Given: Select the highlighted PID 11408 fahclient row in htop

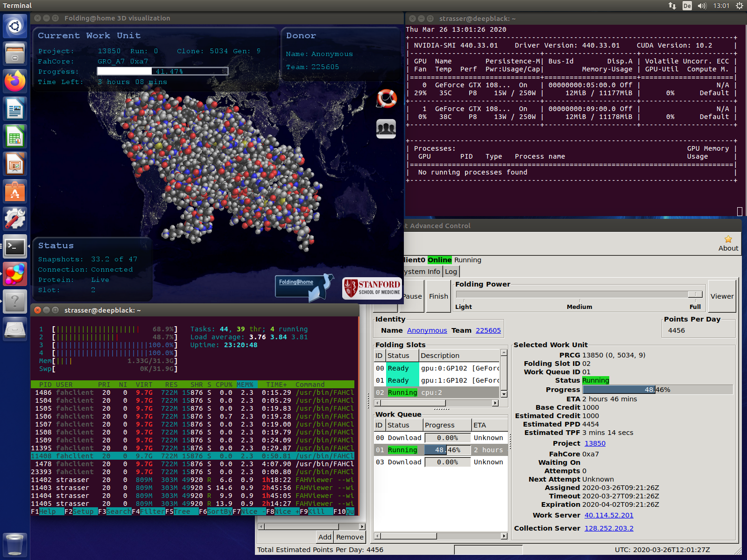Looking at the screenshot, I should 192,456.
